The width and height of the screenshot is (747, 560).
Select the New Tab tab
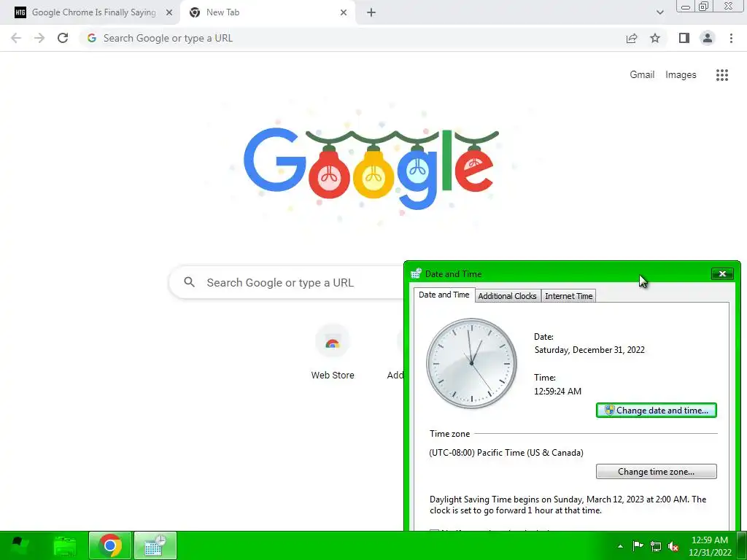pos(267,12)
